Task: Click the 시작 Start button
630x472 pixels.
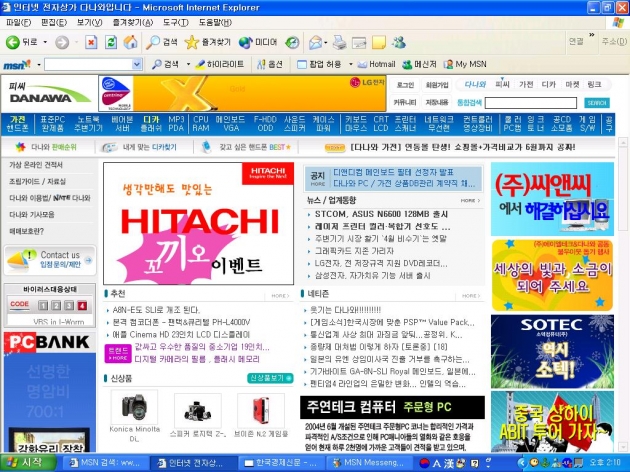Action: click(27, 462)
